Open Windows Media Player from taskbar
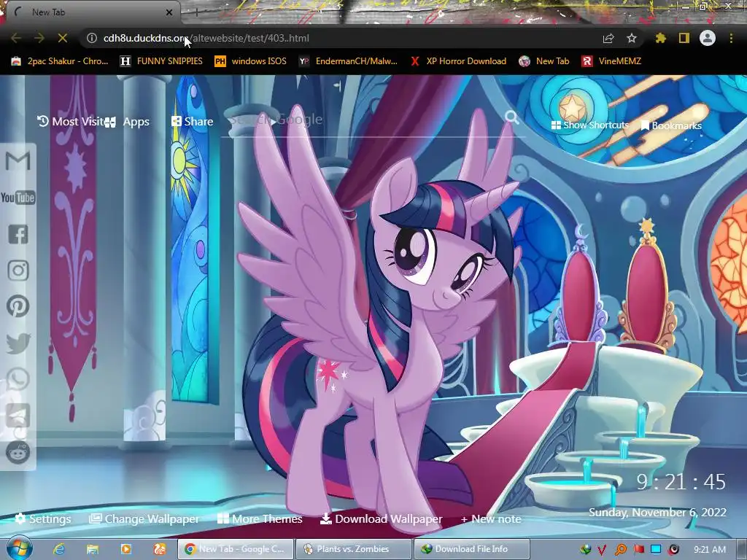The width and height of the screenshot is (747, 560). (x=126, y=549)
